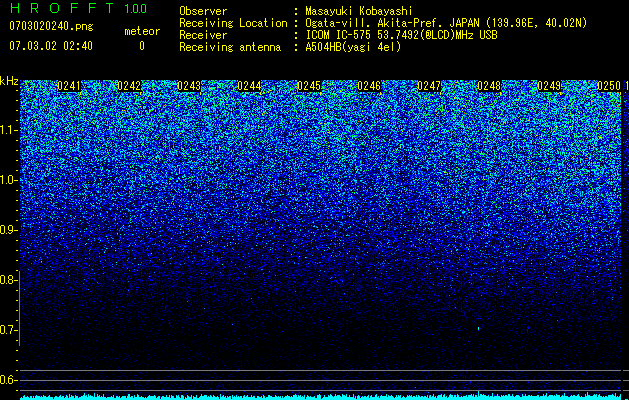
Task: Click the 1.0 kHz axis label
Action: (x=8, y=180)
